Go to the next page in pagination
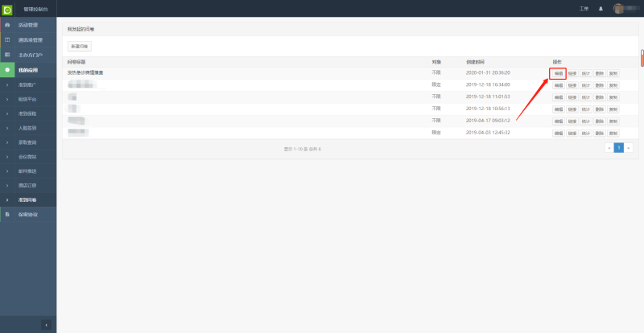Screen dimensions: 644x333 (629, 148)
